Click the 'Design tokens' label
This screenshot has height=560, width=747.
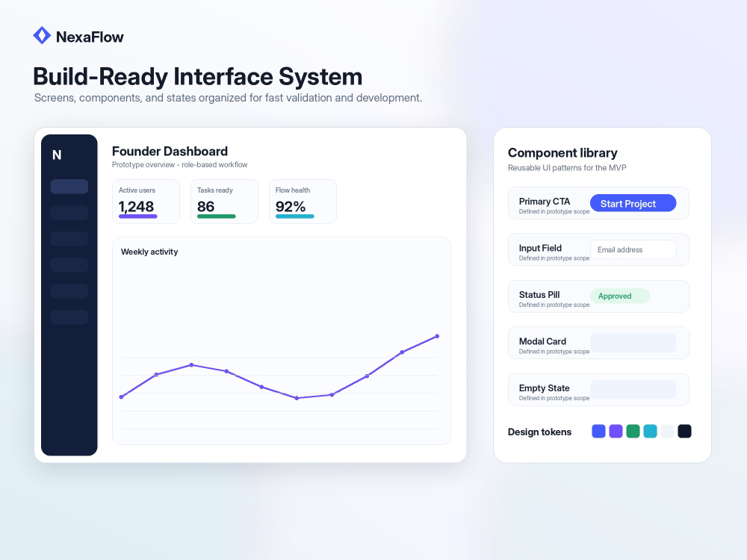click(x=540, y=432)
